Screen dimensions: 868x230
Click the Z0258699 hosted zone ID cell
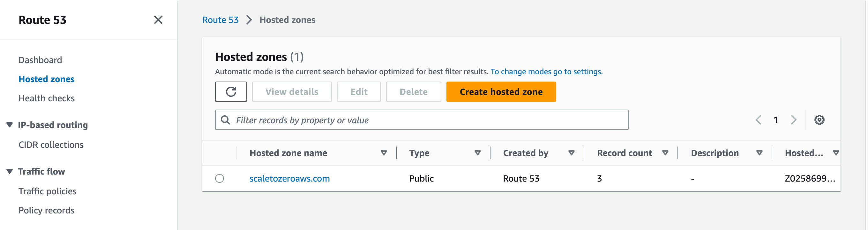coord(810,178)
